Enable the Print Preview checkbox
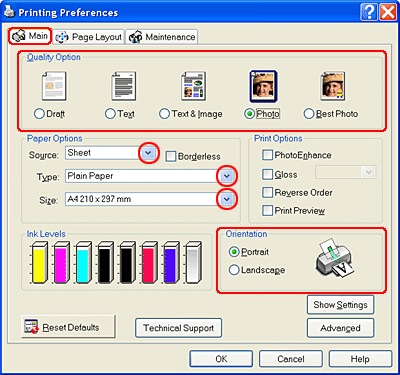 click(x=267, y=210)
